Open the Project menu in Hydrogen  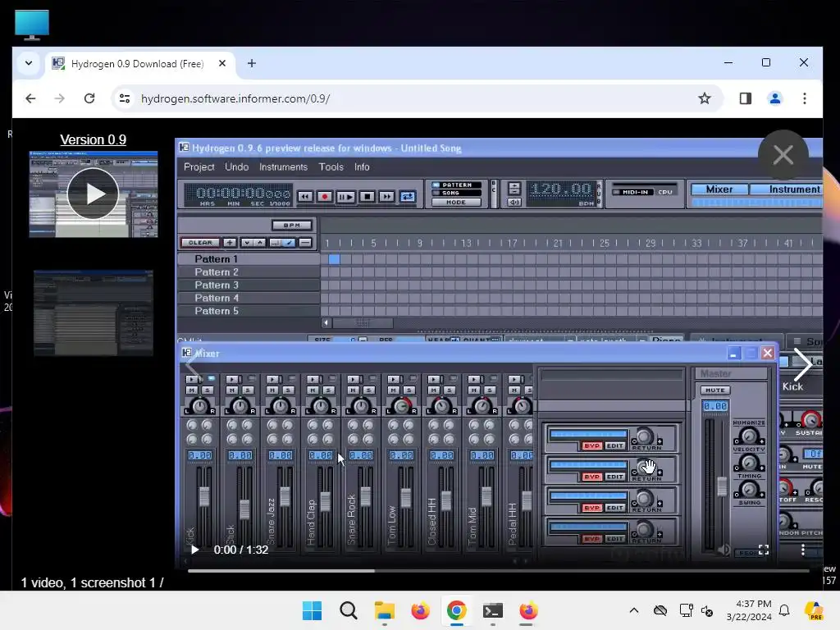coord(199,167)
